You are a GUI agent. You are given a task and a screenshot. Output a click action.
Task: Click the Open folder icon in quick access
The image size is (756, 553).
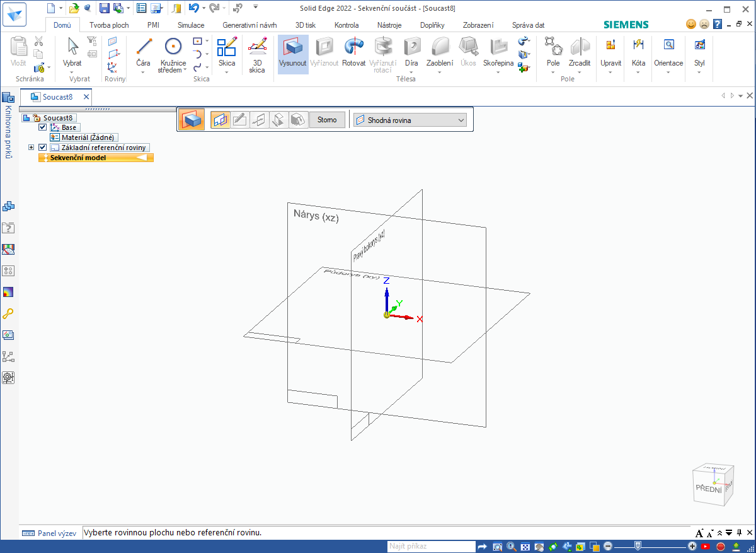pos(74,8)
